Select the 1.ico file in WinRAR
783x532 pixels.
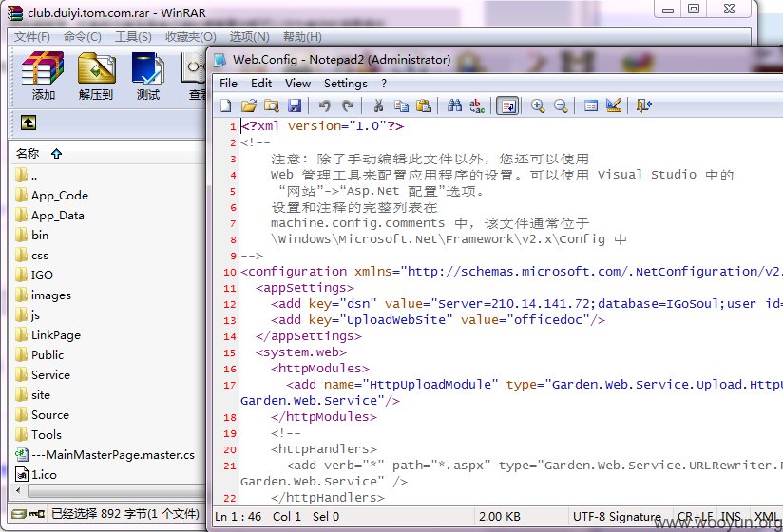(36, 475)
